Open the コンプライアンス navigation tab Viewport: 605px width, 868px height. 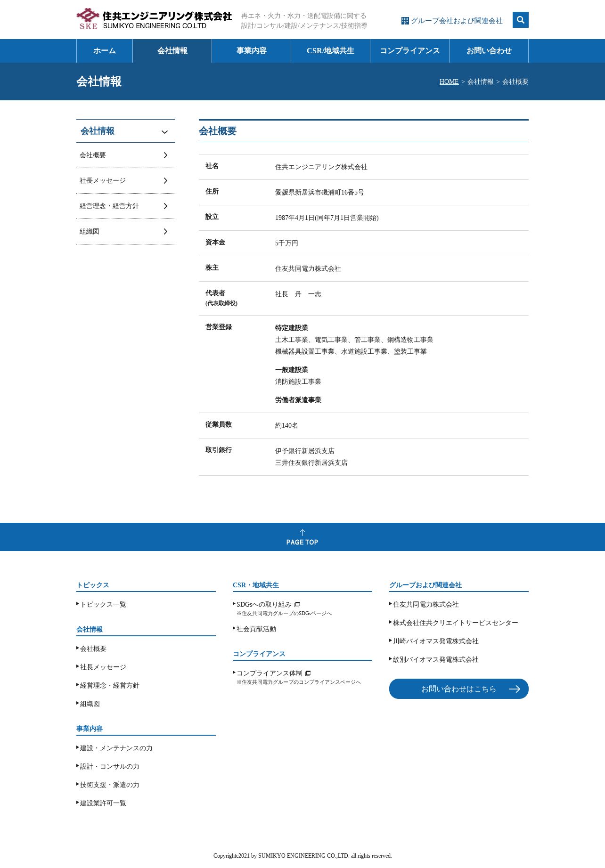click(410, 51)
